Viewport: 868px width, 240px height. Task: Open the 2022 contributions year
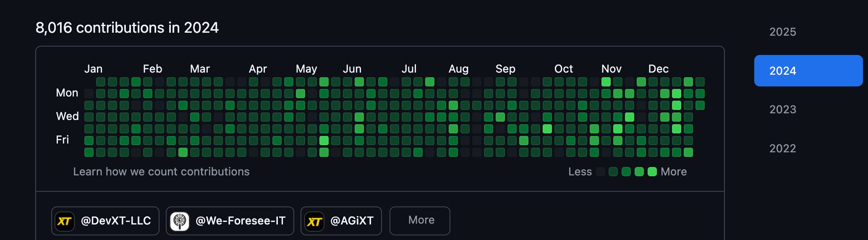(782, 149)
